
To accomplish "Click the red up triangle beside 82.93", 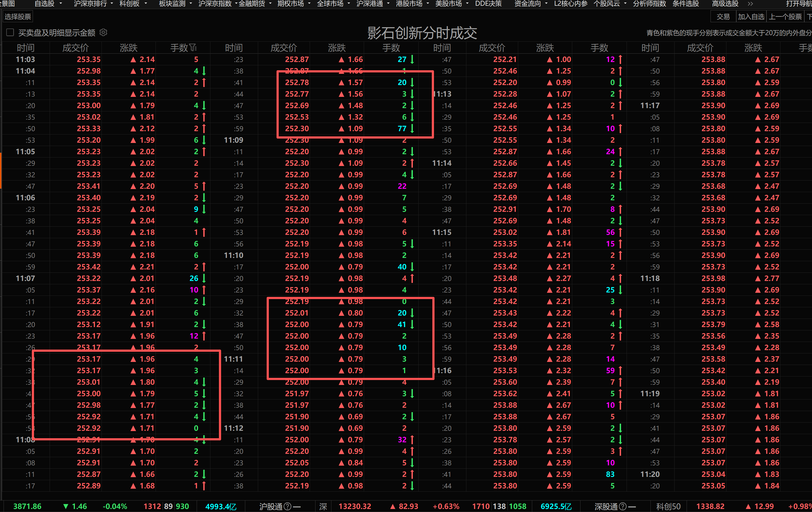I will tap(393, 506).
